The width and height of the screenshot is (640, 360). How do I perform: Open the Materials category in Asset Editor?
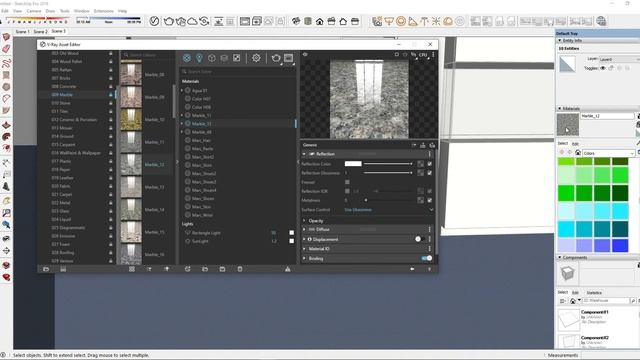(x=187, y=58)
